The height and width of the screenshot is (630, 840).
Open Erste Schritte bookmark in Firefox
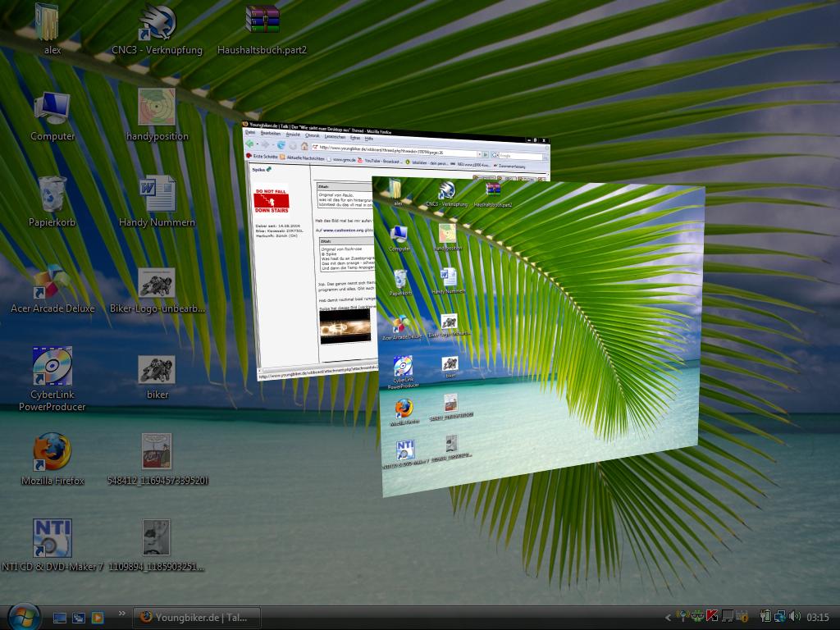pos(262,156)
